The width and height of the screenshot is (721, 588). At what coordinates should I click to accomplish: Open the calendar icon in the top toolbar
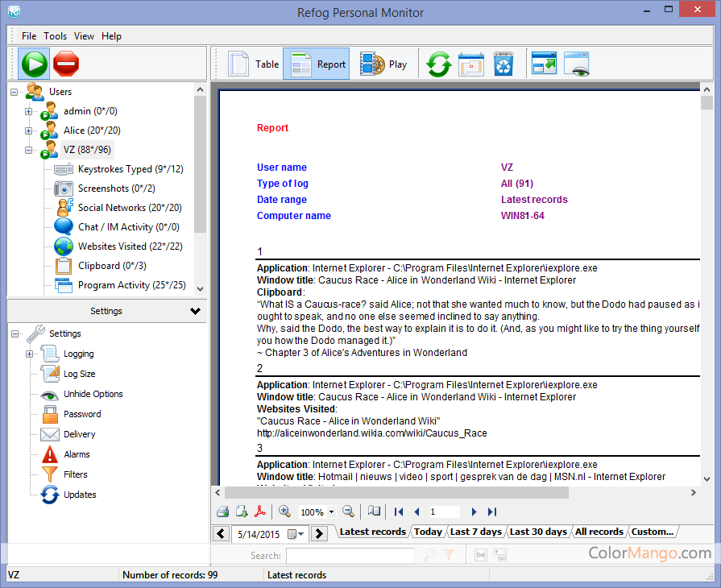[x=470, y=64]
